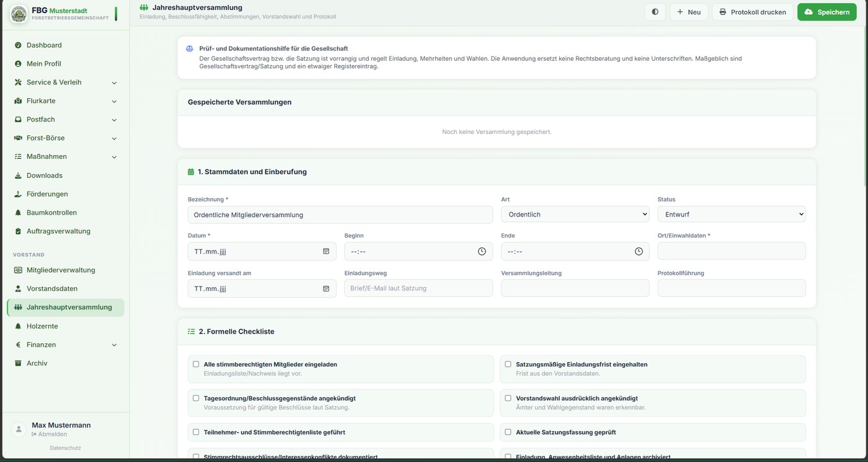Expand the Finanzen sidebar menu
Screen dimensions: 868x462
click(65, 345)
